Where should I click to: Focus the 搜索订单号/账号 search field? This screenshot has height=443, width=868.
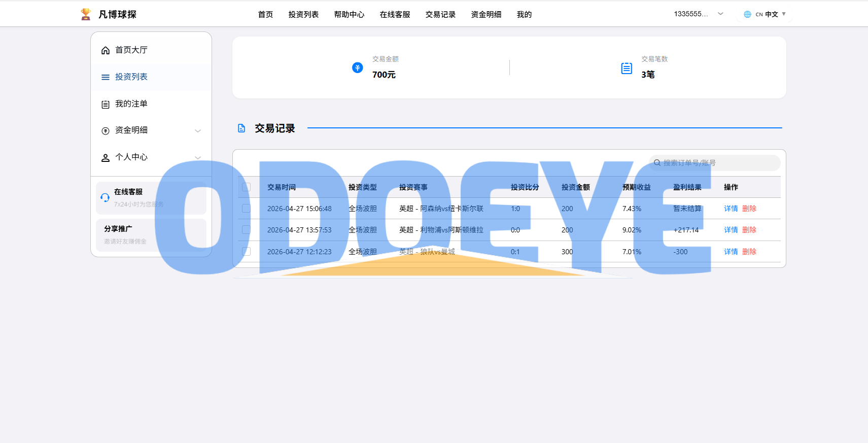pos(714,163)
